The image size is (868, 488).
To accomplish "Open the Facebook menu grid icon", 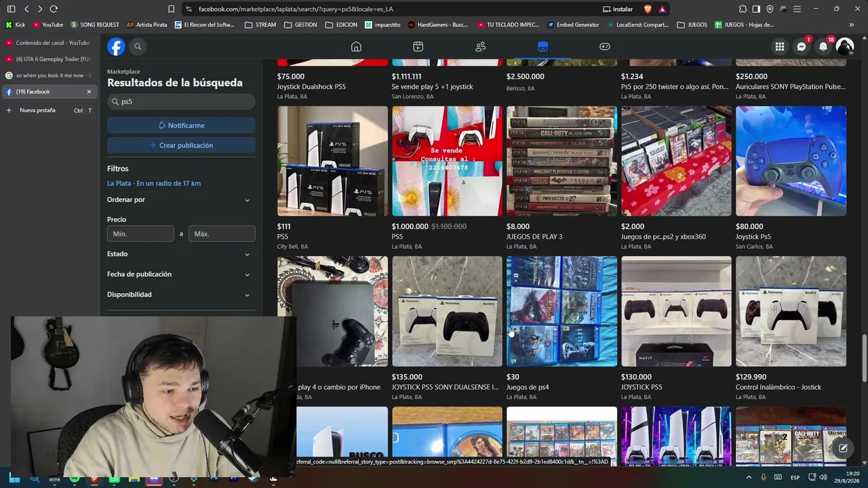I will tap(780, 47).
